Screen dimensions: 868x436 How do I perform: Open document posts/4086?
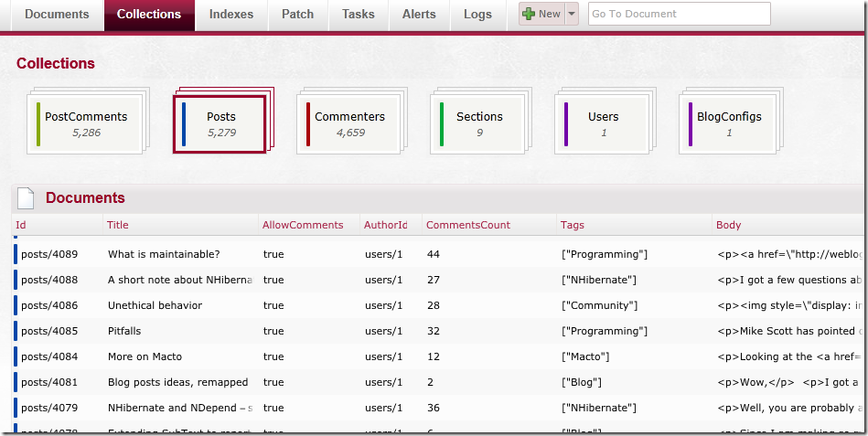point(49,305)
